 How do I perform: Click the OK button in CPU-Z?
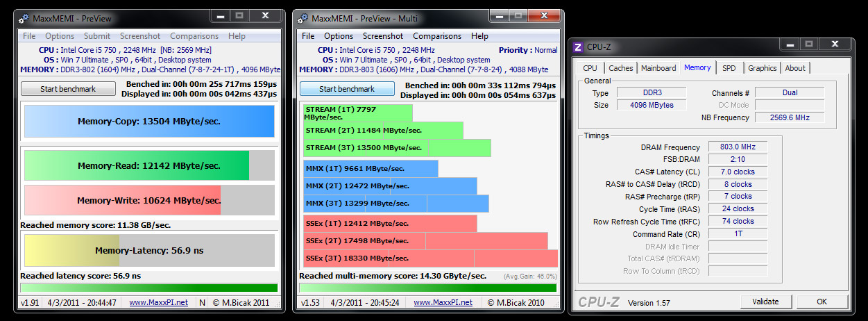822,302
